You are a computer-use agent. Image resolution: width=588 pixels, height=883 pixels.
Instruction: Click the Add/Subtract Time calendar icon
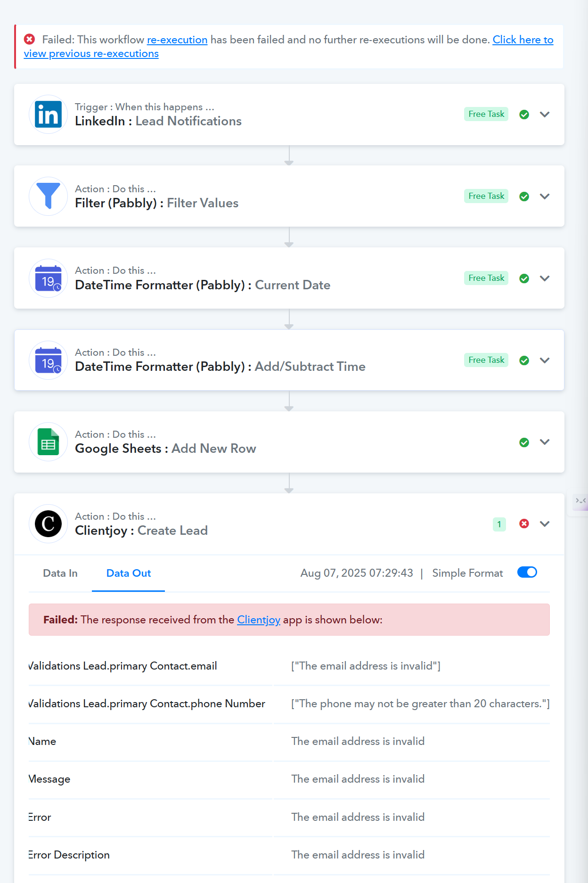[x=48, y=360]
